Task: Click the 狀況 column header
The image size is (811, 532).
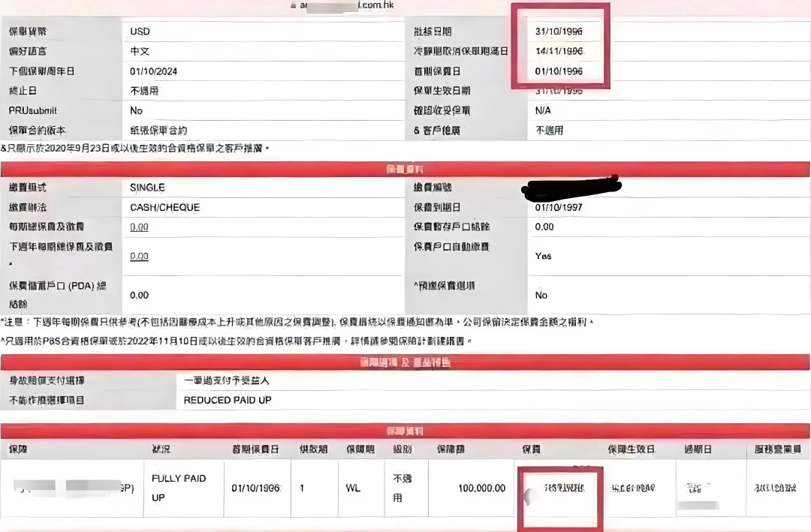Action: [163, 449]
